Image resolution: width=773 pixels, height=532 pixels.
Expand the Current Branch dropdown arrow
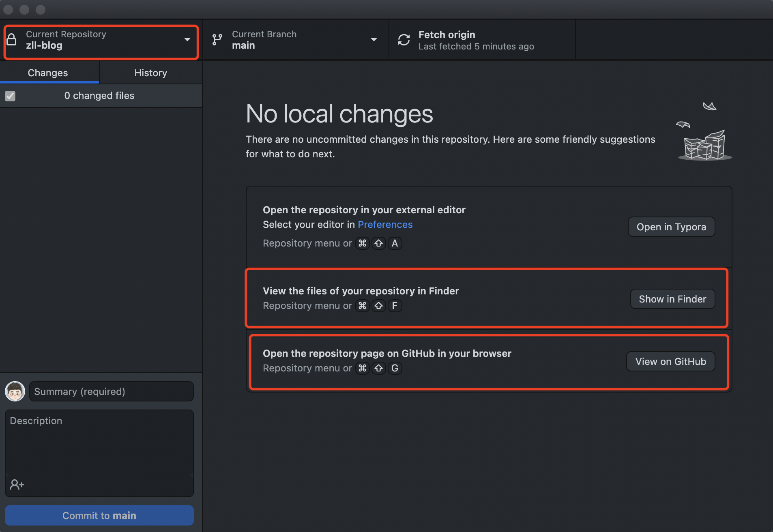pos(374,40)
